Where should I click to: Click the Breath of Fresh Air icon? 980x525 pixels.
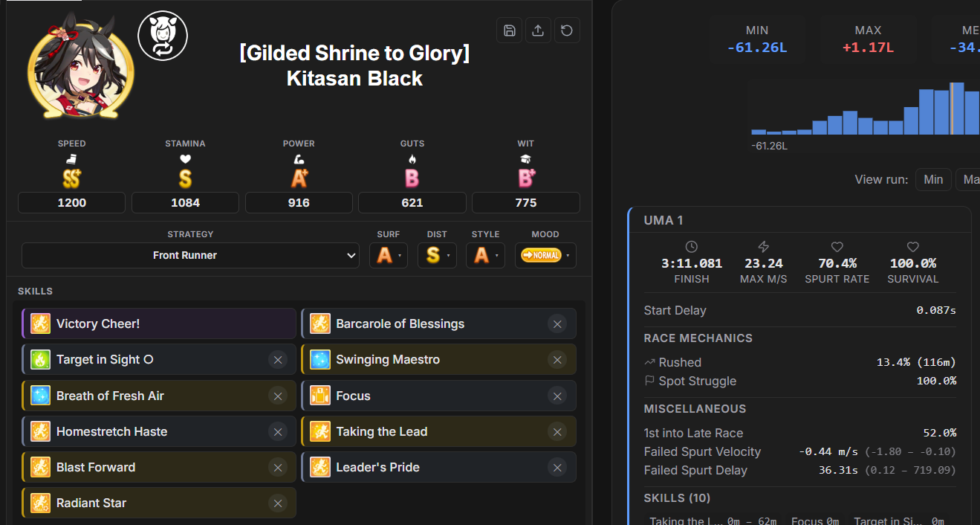[40, 396]
